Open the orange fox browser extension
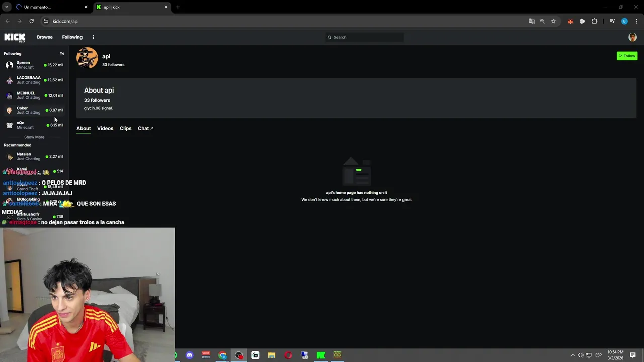644x362 pixels. coord(570,21)
